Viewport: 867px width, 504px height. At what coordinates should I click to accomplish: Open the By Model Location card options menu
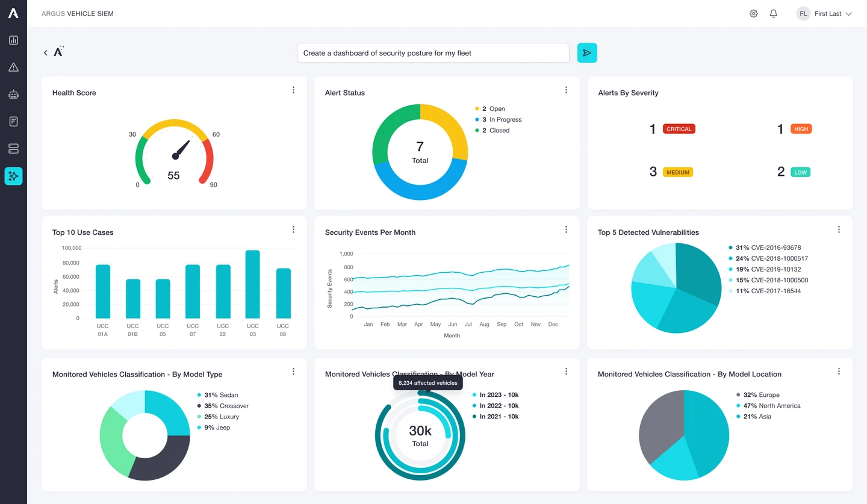[839, 372]
